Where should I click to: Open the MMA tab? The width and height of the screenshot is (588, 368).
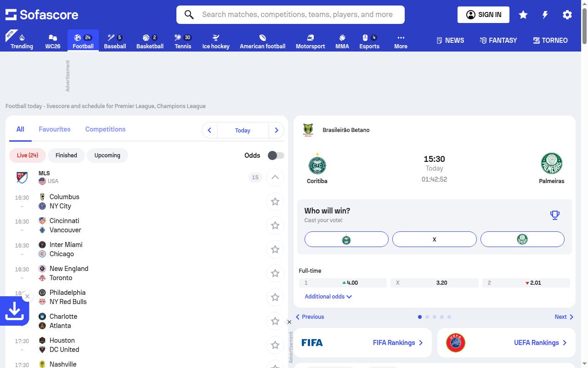(x=342, y=41)
